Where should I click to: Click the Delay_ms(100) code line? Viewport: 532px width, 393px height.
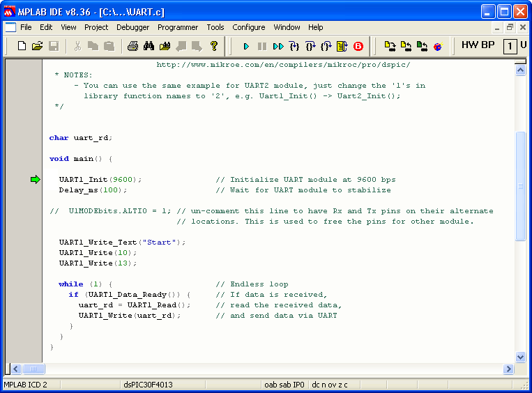pos(93,190)
